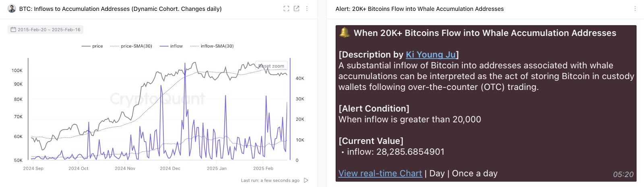644x187 pixels.
Task: Click the 05:20 message timestamp
Action: tap(623, 174)
